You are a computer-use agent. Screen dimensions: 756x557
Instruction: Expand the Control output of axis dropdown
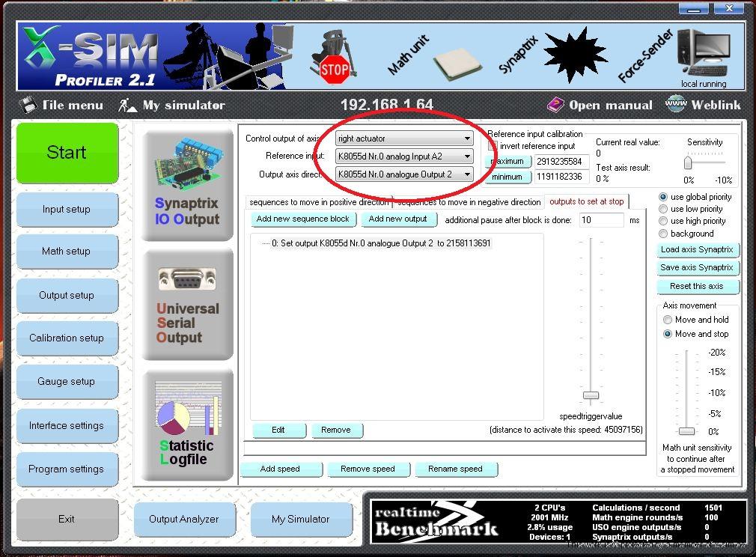(x=467, y=139)
